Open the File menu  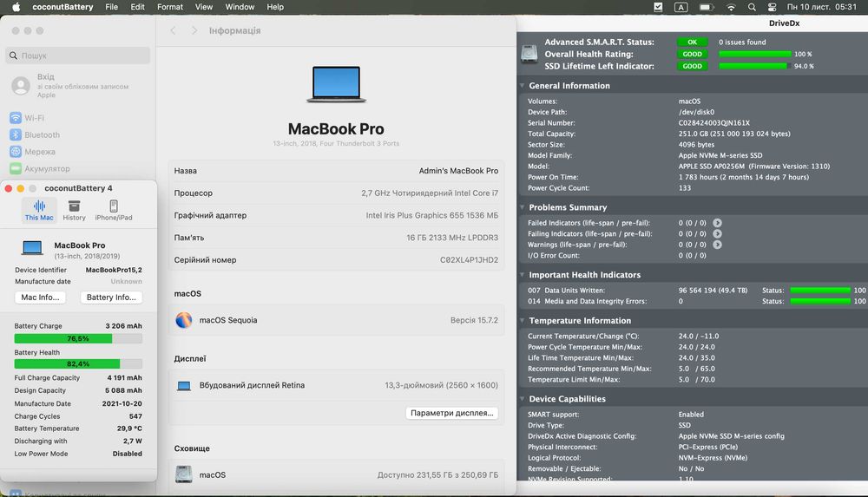tap(111, 7)
